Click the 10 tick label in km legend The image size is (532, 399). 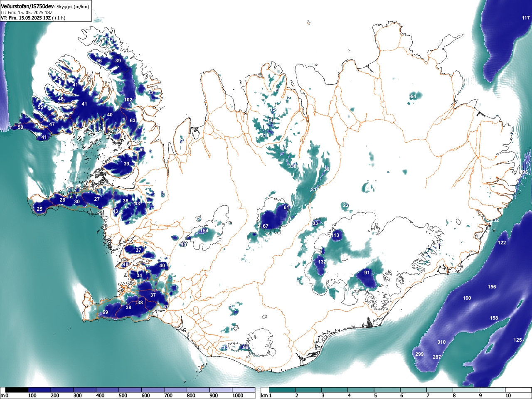pyautogui.click(x=507, y=396)
